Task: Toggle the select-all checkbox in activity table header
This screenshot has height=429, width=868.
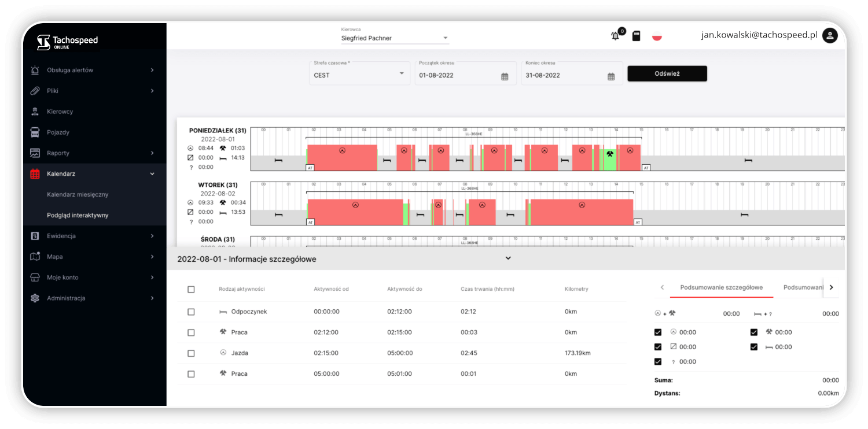Action: coord(191,289)
